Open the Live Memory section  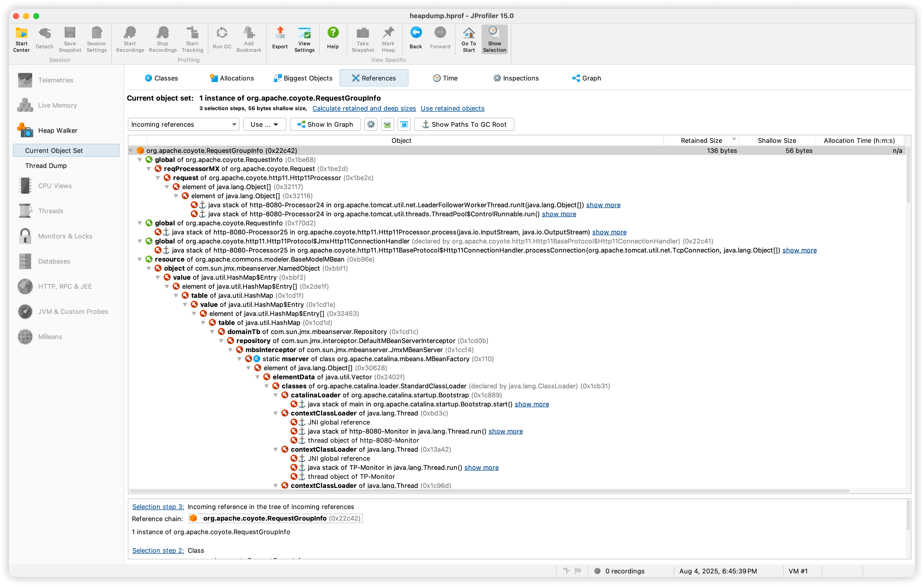57,105
